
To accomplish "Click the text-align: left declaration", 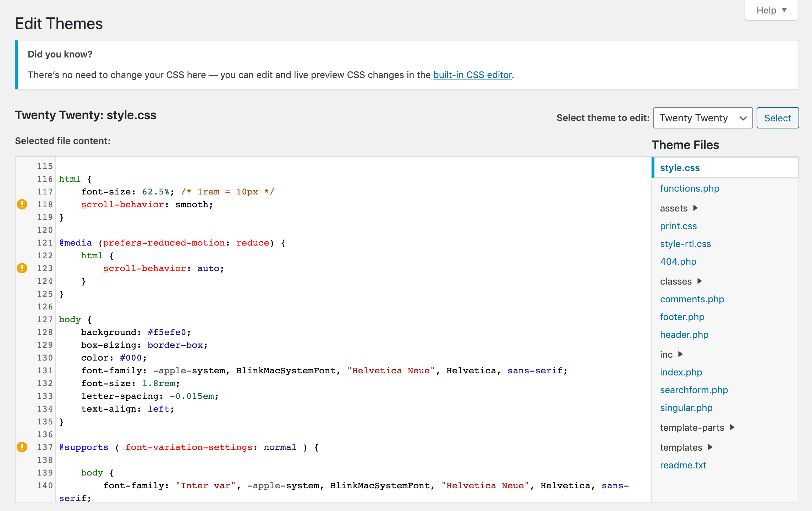I will (128, 409).
